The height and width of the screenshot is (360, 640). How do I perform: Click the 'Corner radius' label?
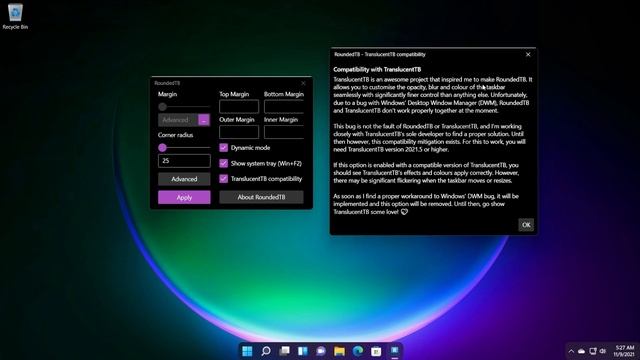click(176, 135)
